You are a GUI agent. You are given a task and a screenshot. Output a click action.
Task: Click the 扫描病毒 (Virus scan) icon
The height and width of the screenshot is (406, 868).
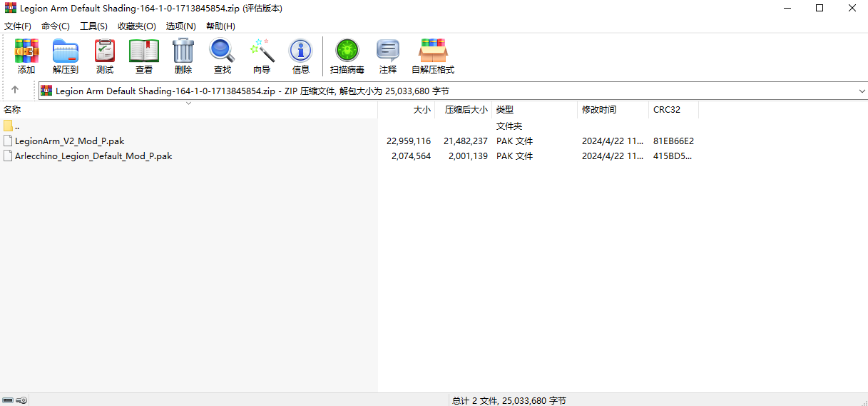(x=347, y=51)
